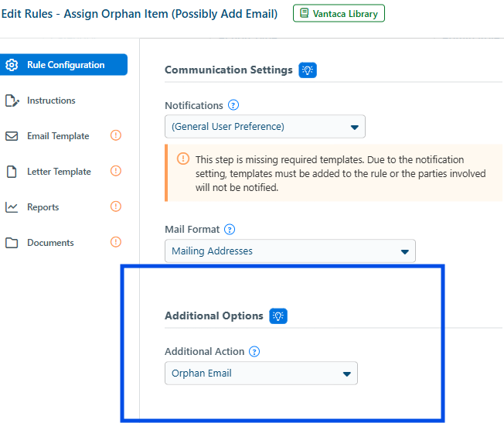Viewport: 504px width, 423px height.
Task: Click the warning icon next to Email Template
Action: 116,135
